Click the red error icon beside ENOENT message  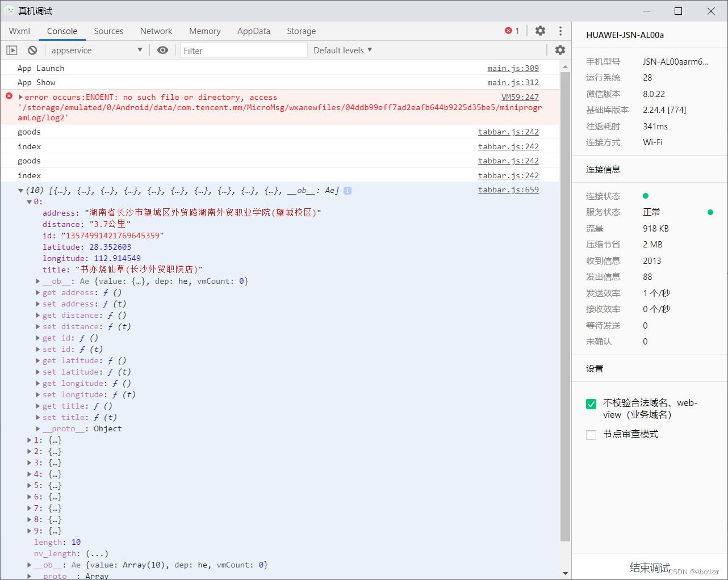tap(9, 96)
